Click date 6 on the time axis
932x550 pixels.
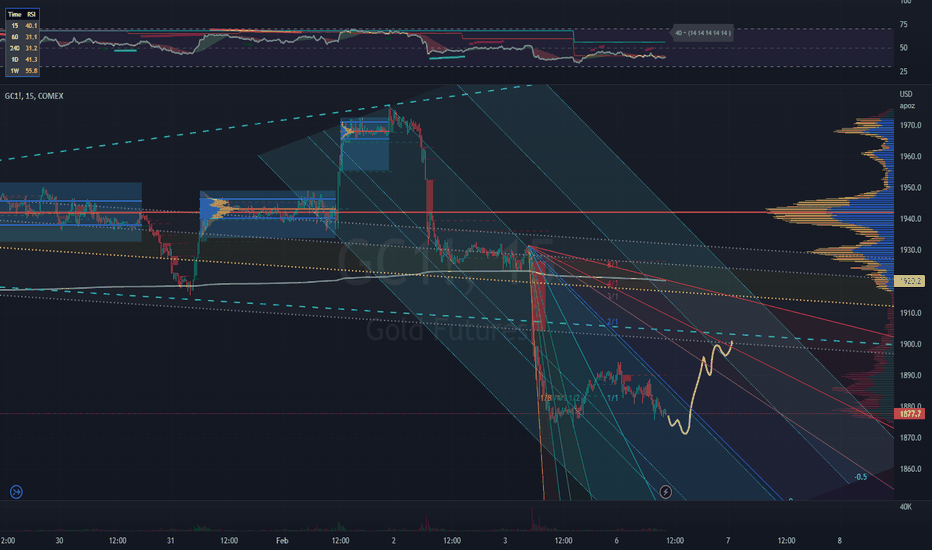[616, 540]
